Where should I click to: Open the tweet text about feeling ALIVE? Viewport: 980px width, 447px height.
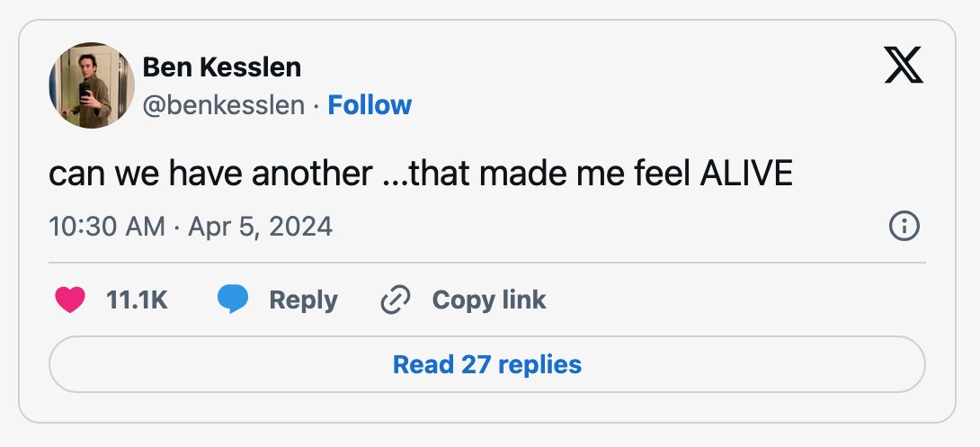pos(421,174)
